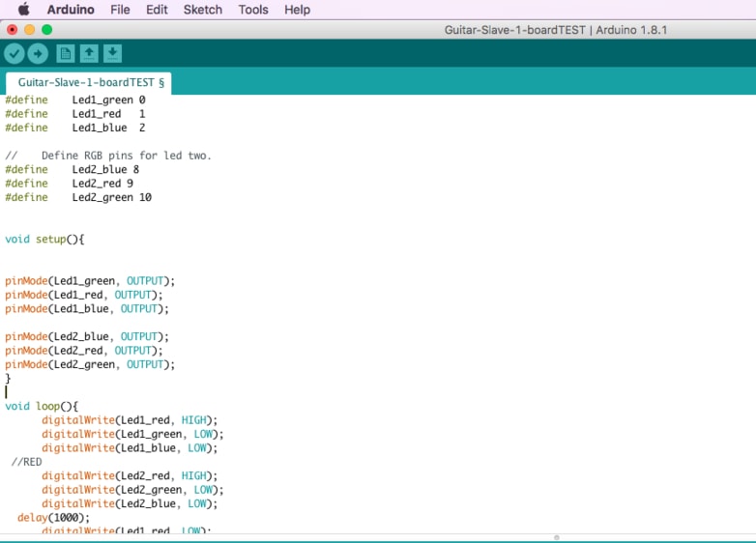The image size is (756, 543).
Task: Click 'digitalWrite(Led1_green, LOW);' line
Action: 132,434
